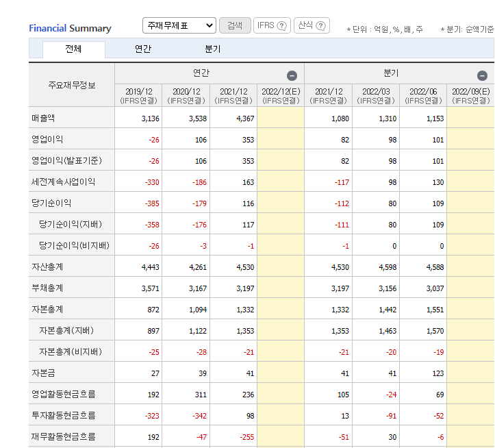Image resolution: width=495 pixels, height=448 pixels.
Task: Select 자본총계(지배) value 1,463
Action: pos(388,331)
